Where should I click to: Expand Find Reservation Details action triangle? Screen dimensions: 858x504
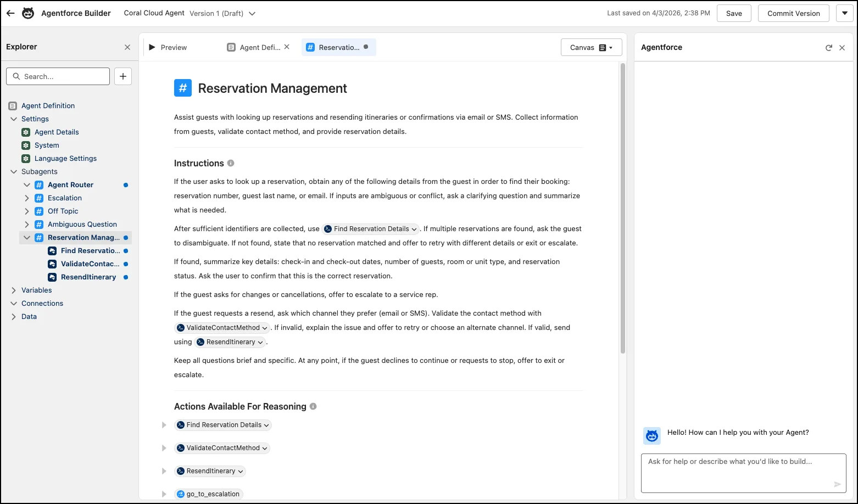[x=164, y=425]
